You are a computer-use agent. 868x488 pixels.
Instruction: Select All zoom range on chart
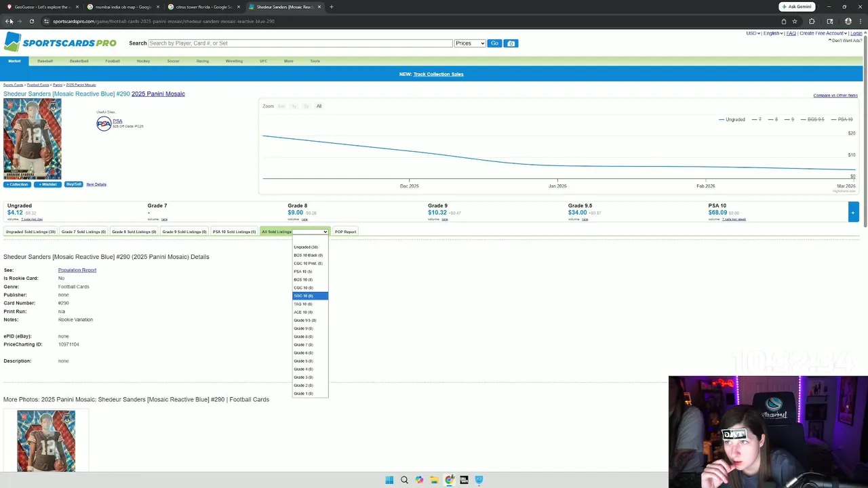(319, 106)
